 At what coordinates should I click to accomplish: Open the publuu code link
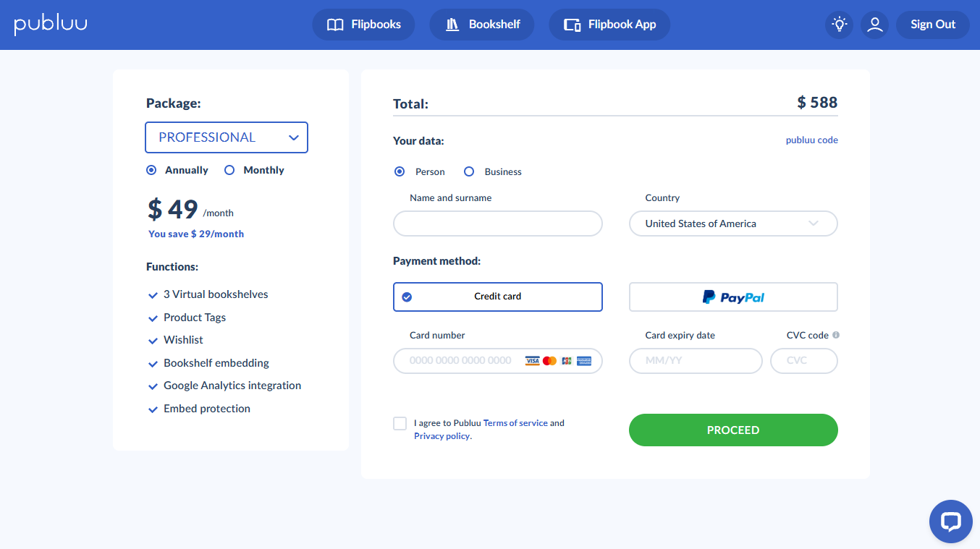pyautogui.click(x=812, y=140)
